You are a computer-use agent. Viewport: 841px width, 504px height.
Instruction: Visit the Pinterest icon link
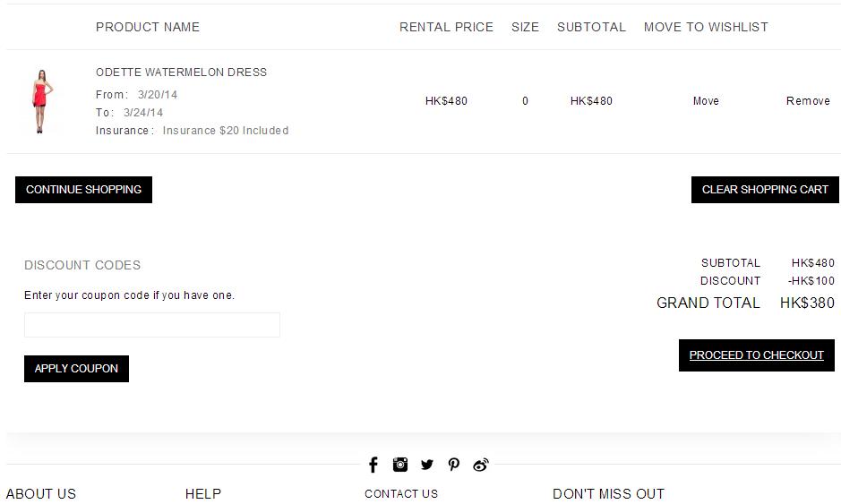point(454,465)
